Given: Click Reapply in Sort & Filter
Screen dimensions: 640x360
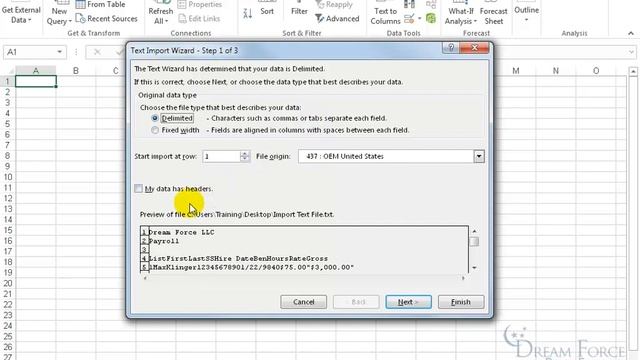Looking at the screenshot, I should pos(335,4).
